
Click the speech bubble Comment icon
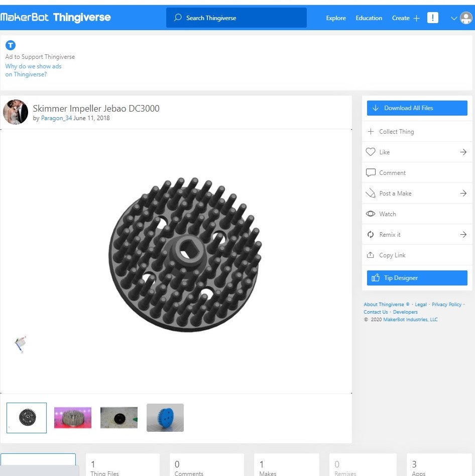(371, 172)
